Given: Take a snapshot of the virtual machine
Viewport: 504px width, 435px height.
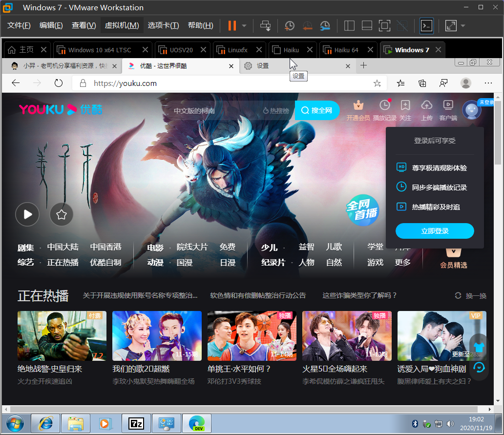Looking at the screenshot, I should coord(289,26).
